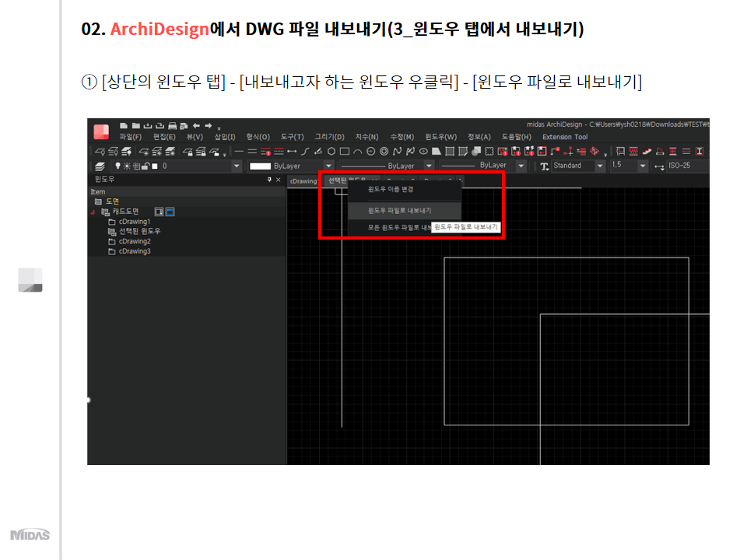Pin the 윈도우 panel with pushpin icon
Screen dimensions: 747x560
269,180
